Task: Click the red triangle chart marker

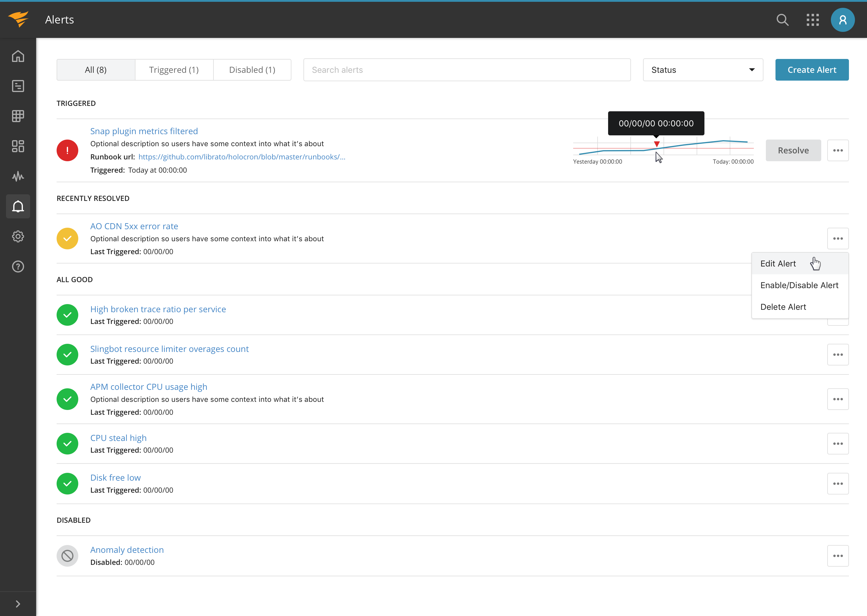Action: tap(656, 144)
